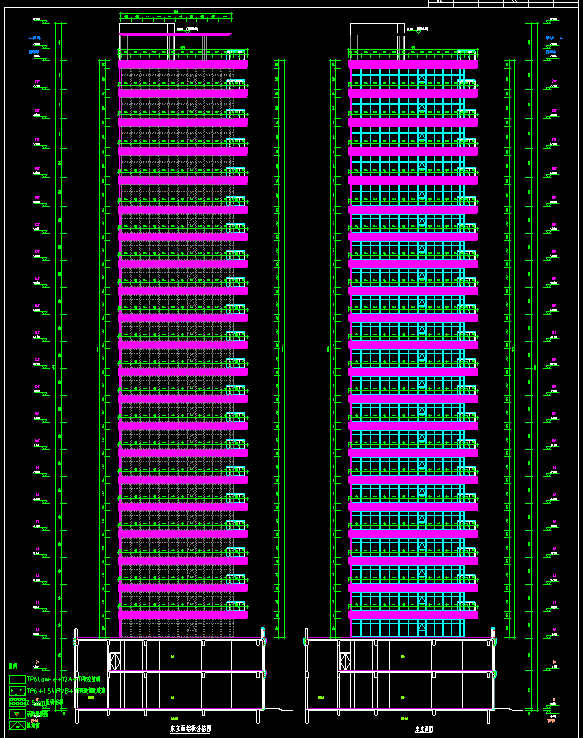The image size is (583, 738).
Task: Pick the circle-hatched legend symbol
Action: 17,702
